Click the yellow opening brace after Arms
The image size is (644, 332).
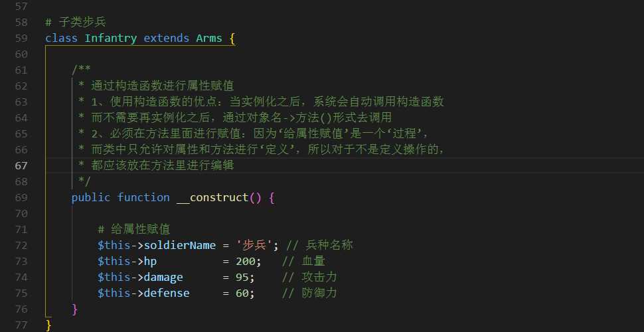coord(232,39)
